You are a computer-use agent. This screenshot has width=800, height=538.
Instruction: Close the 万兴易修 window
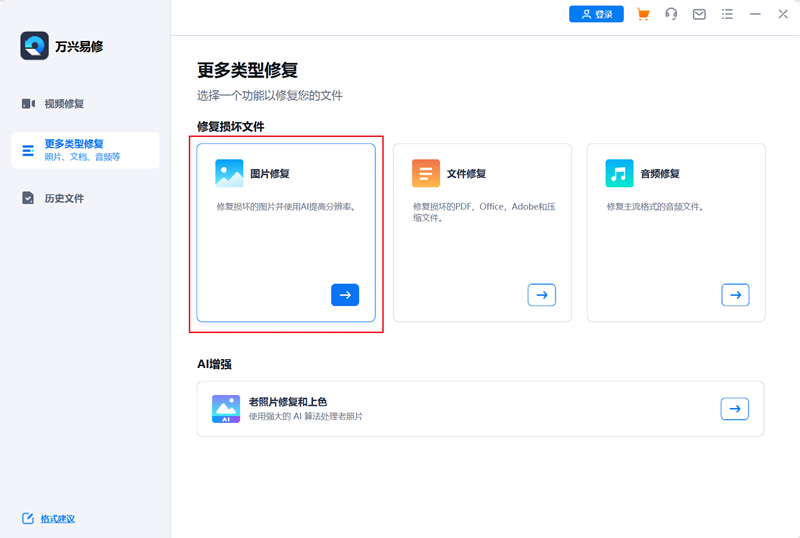click(783, 14)
